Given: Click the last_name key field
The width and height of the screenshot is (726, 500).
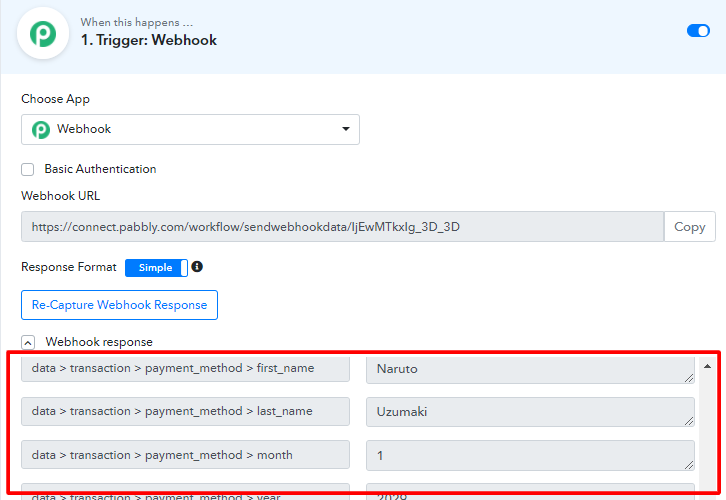Looking at the screenshot, I should [x=185, y=412].
